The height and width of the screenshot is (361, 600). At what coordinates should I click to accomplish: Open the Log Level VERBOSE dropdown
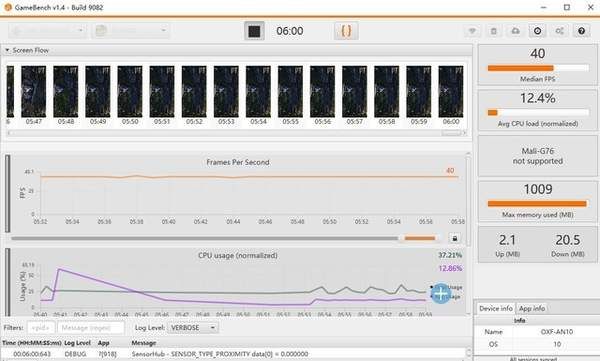pos(193,328)
